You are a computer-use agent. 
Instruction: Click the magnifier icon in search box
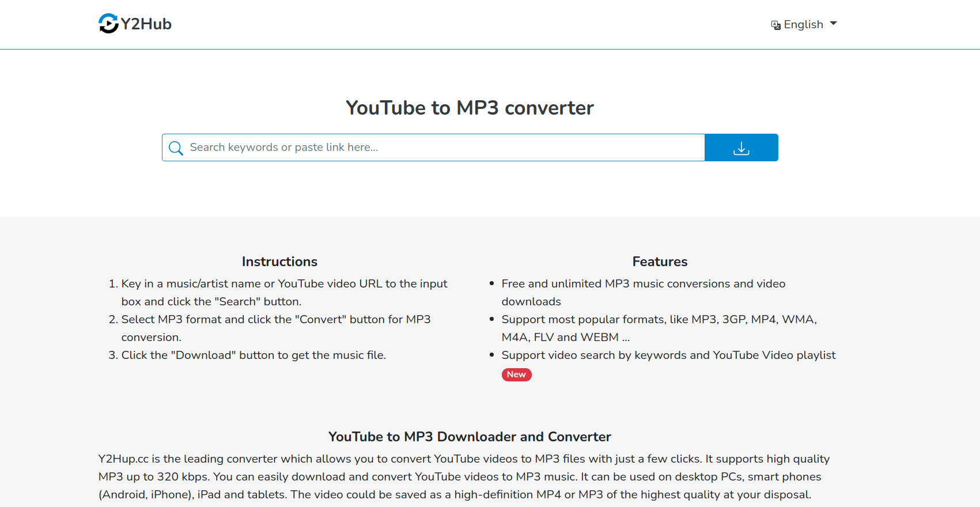176,148
